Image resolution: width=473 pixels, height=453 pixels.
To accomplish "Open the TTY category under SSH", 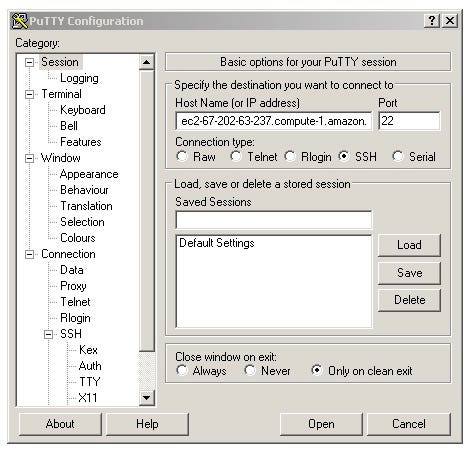I will 90,382.
